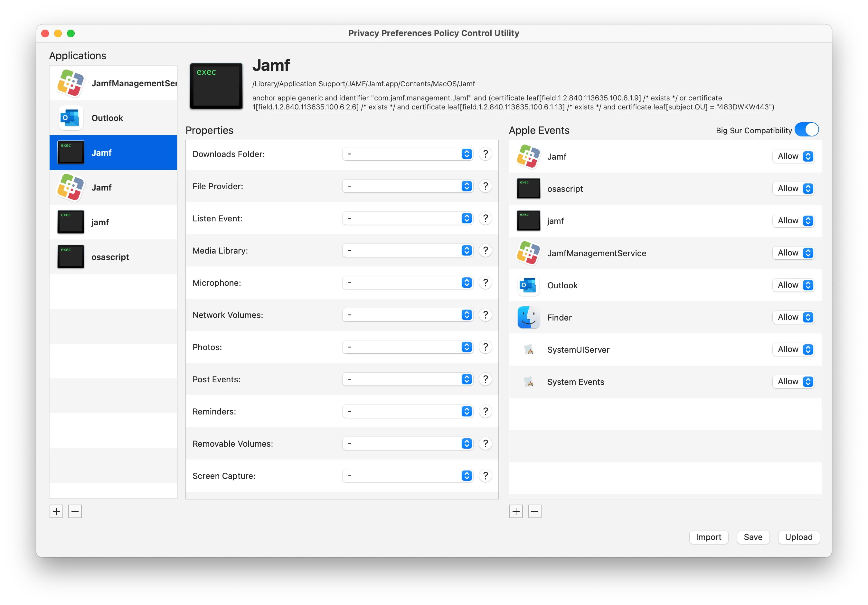Open help for Media Library
This screenshot has height=605, width=868.
(x=486, y=251)
